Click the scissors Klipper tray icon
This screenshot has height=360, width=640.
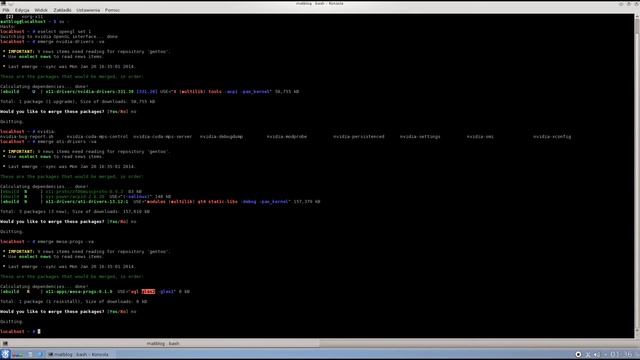pos(588,355)
